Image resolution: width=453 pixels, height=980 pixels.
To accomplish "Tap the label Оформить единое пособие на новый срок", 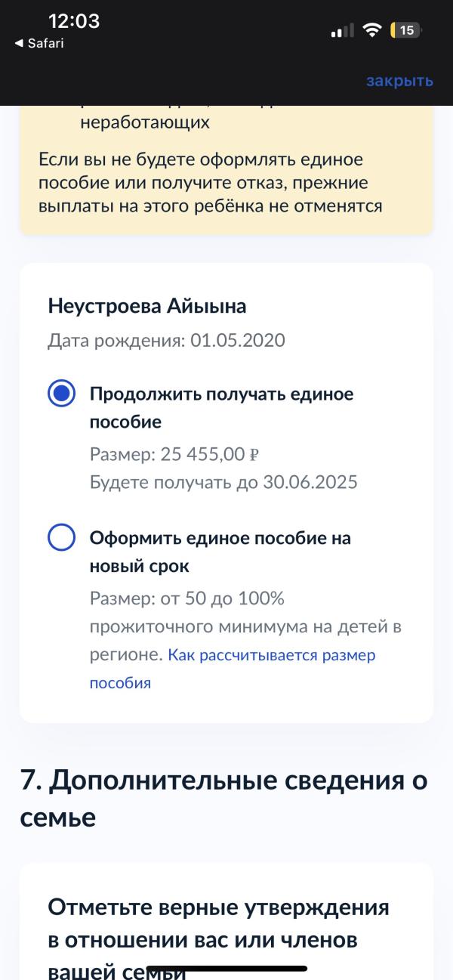I will click(x=220, y=552).
